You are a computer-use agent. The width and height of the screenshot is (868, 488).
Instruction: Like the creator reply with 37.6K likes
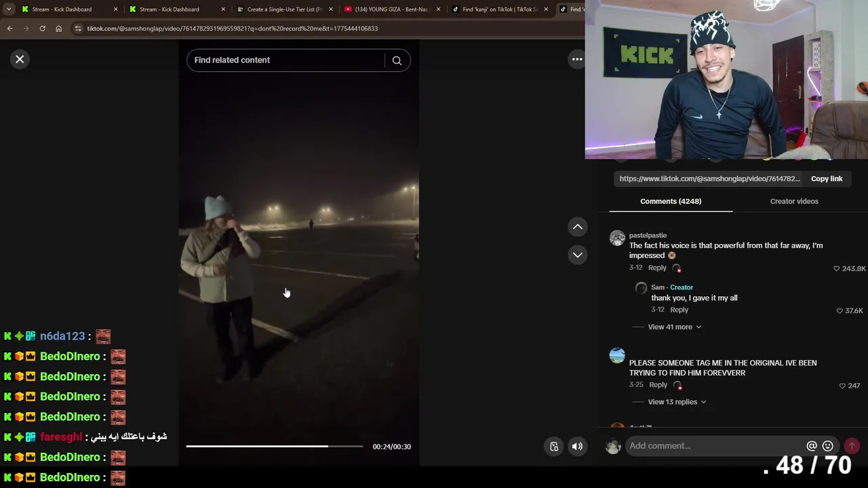pos(840,310)
